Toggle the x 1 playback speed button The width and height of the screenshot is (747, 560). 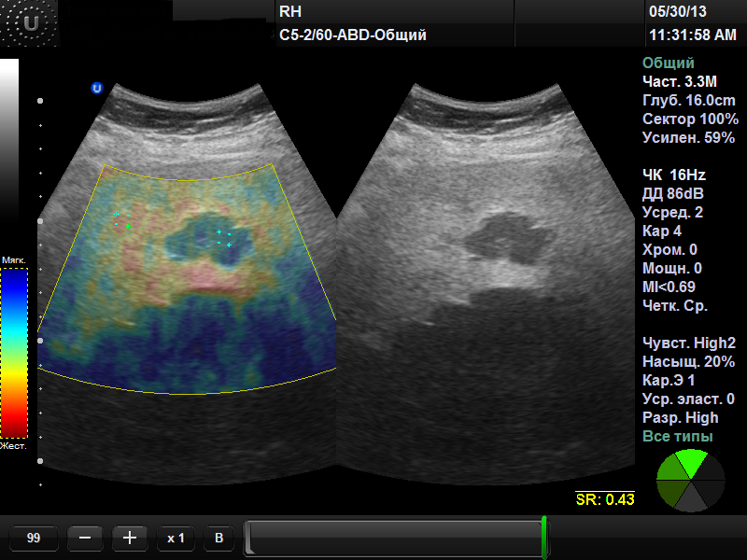[176, 538]
